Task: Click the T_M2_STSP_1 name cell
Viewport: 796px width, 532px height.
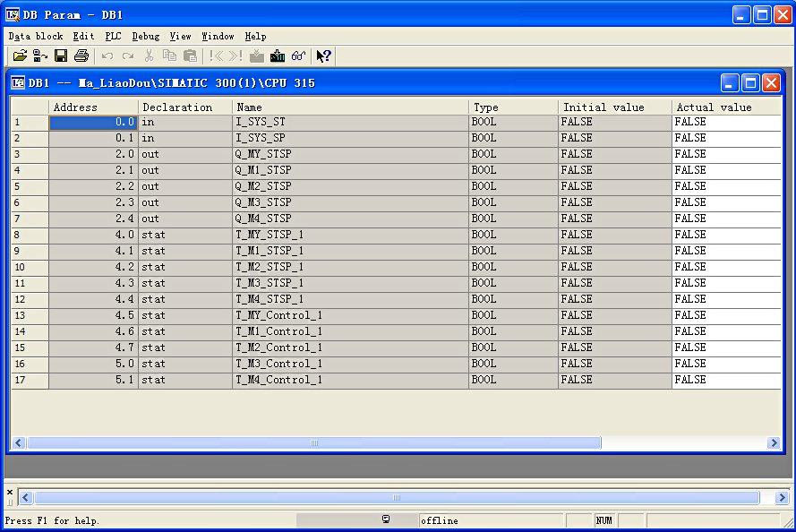Action: point(350,267)
